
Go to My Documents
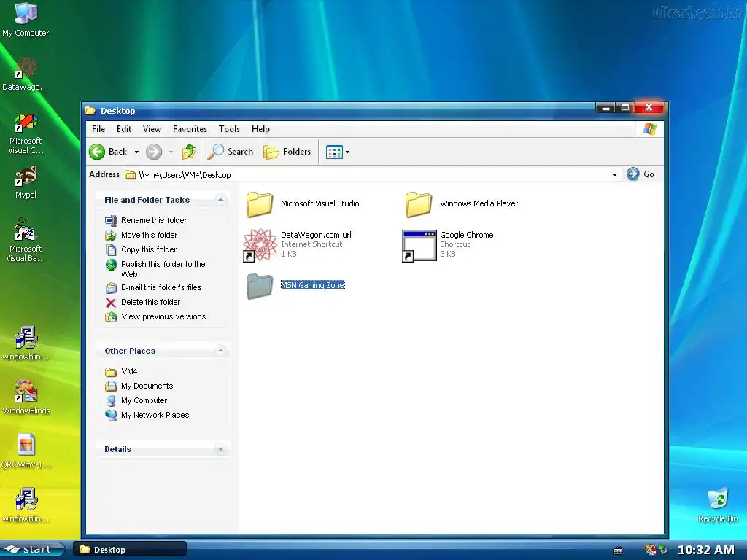click(x=139, y=386)
